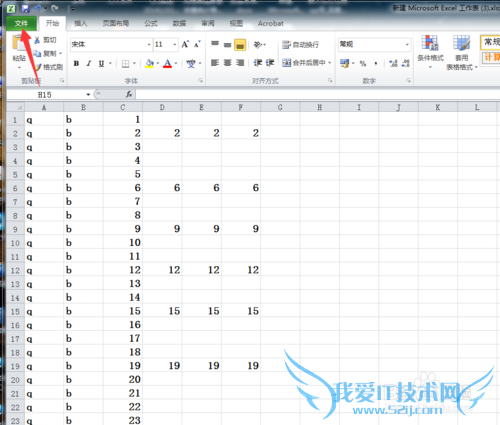Click the phonetic guide 文 icon
The image size is (500, 425).
pos(191,63)
